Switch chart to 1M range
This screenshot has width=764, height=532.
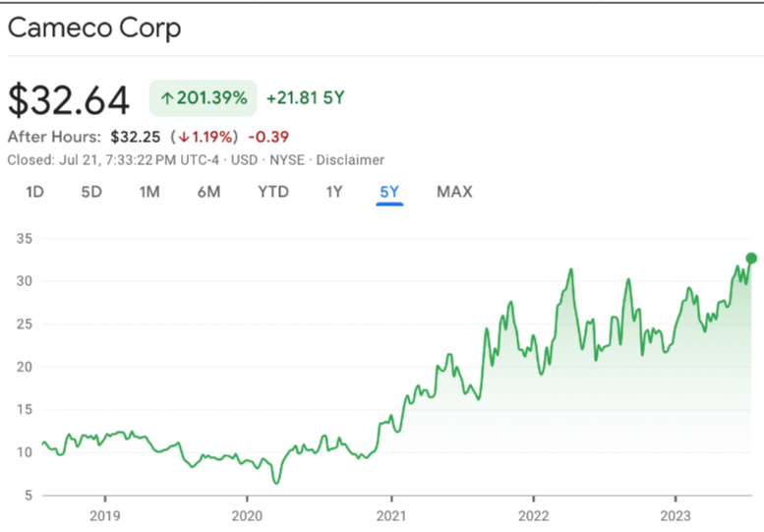pos(149,192)
